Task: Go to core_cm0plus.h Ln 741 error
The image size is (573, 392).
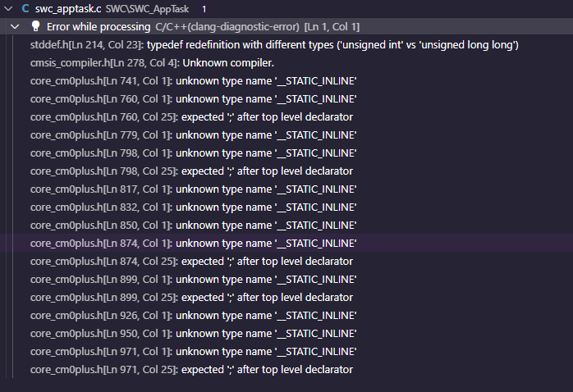Action: pos(193,80)
